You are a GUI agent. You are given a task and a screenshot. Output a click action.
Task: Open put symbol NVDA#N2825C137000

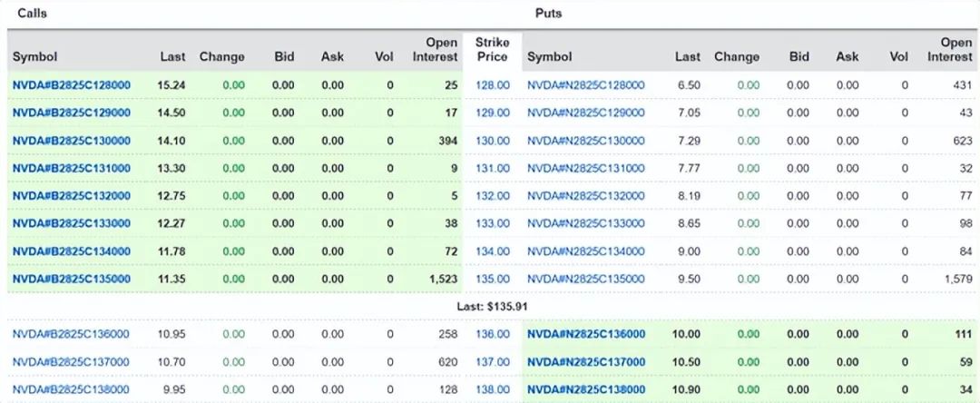pyautogui.click(x=586, y=362)
